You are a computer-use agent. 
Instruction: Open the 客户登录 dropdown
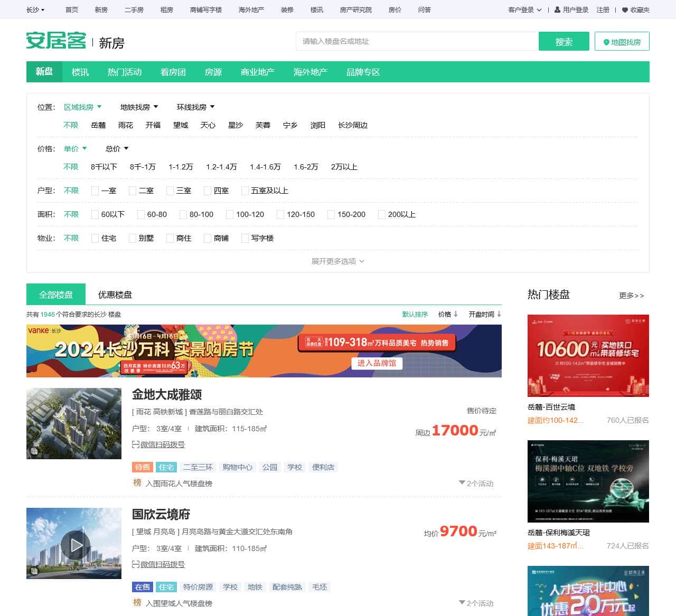click(525, 10)
